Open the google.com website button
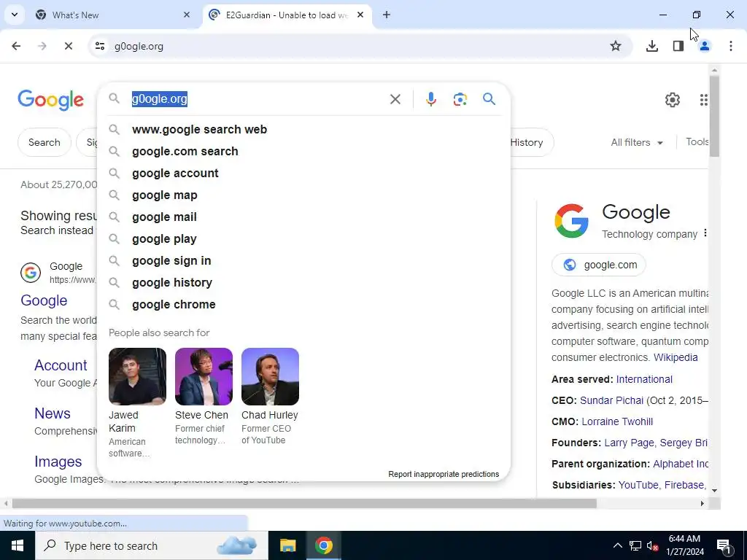This screenshot has width=747, height=560. click(599, 265)
